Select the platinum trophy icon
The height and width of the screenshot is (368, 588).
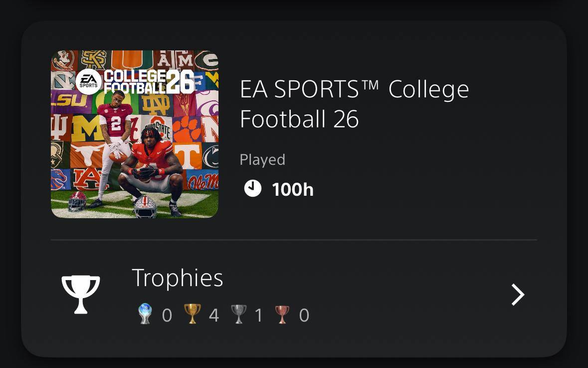pos(145,315)
